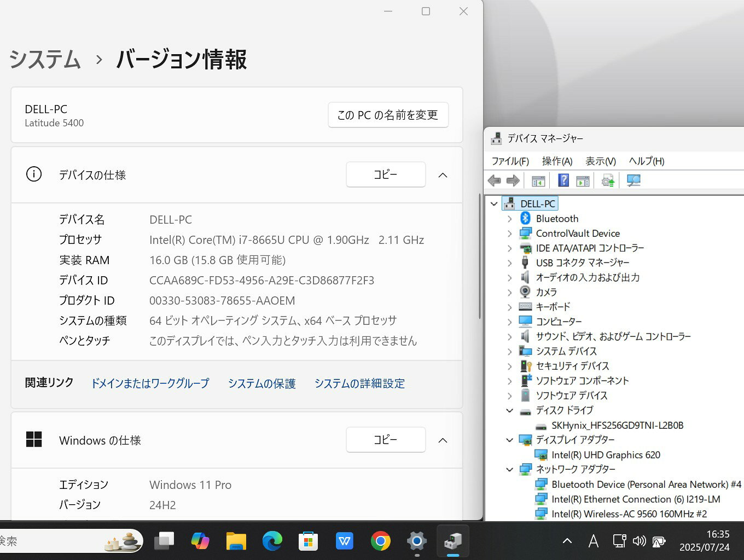This screenshot has width=744, height=560.
Task: Click システム in the breadcrumb
Action: point(45,59)
